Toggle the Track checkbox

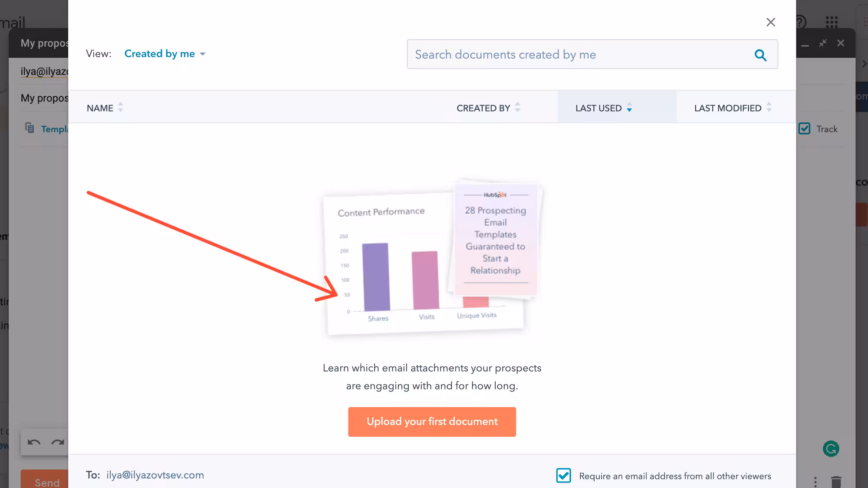804,129
